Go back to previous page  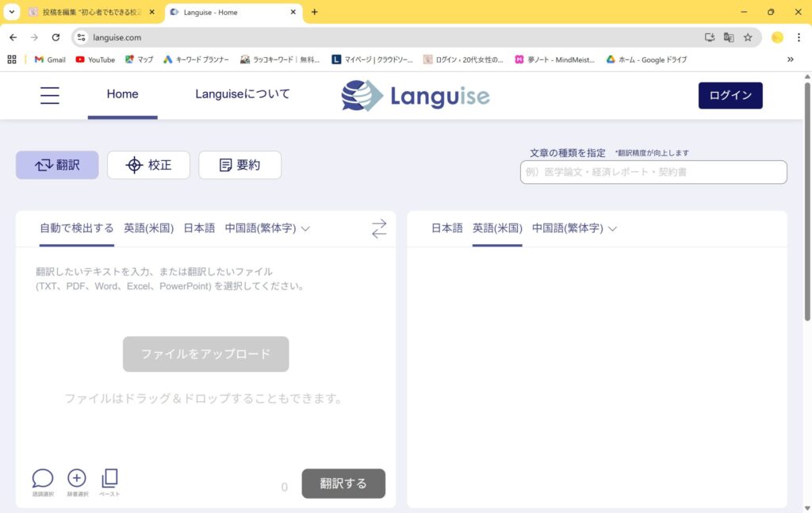point(13,37)
